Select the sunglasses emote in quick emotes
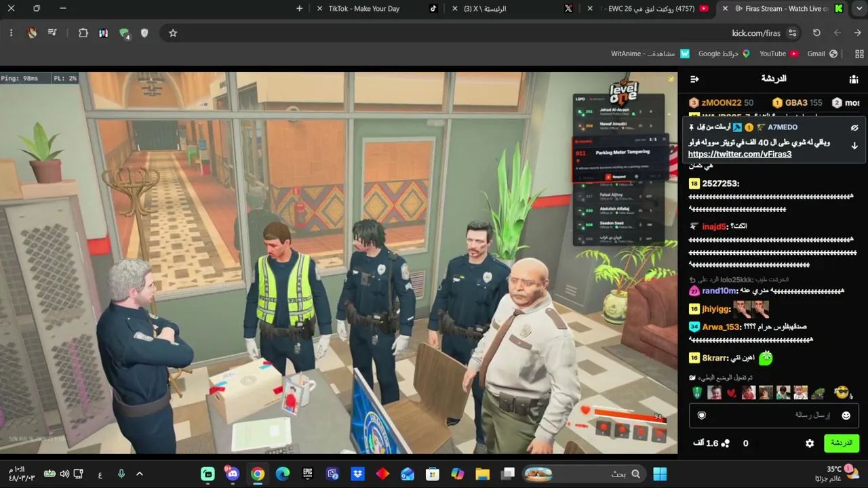868x488 pixels. coord(842,392)
